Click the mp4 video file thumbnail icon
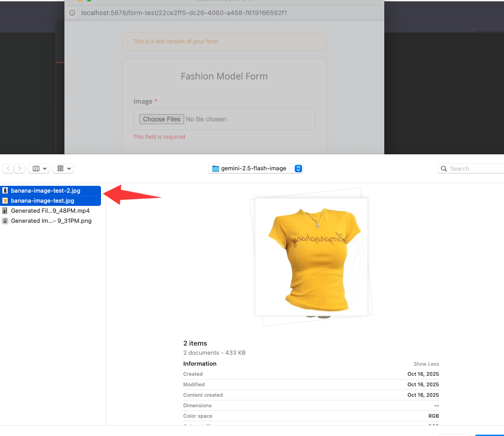 [x=5, y=210]
